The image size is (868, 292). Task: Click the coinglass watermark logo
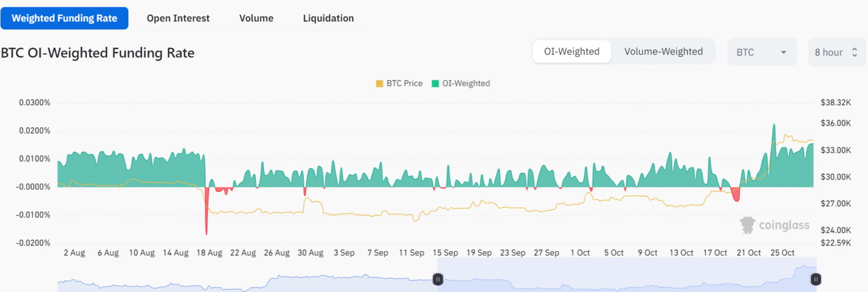pos(774,225)
